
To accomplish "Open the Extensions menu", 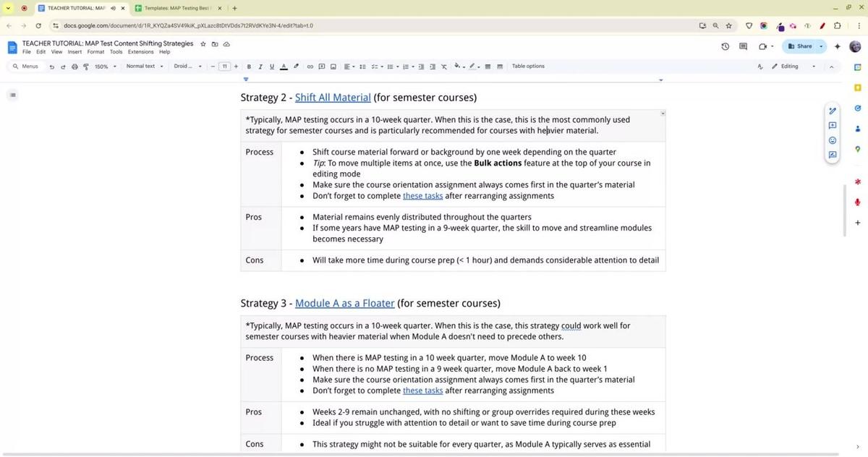I will 140,52.
